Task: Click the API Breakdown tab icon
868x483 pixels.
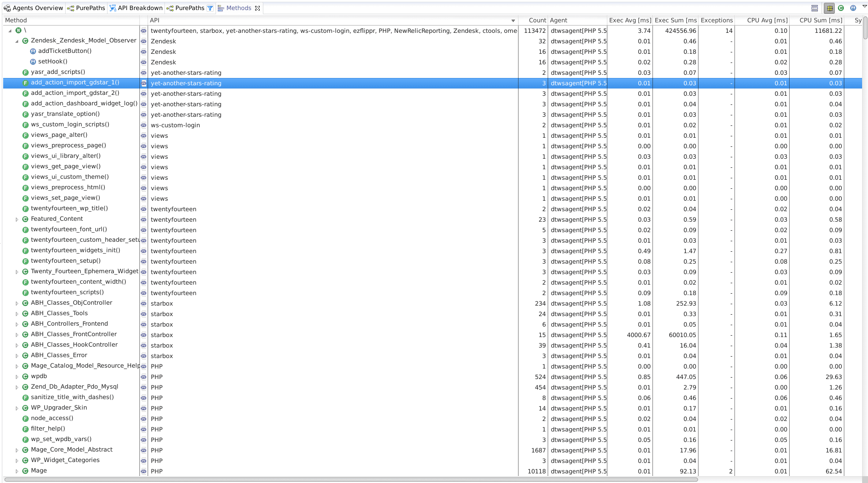Action: pyautogui.click(x=113, y=8)
